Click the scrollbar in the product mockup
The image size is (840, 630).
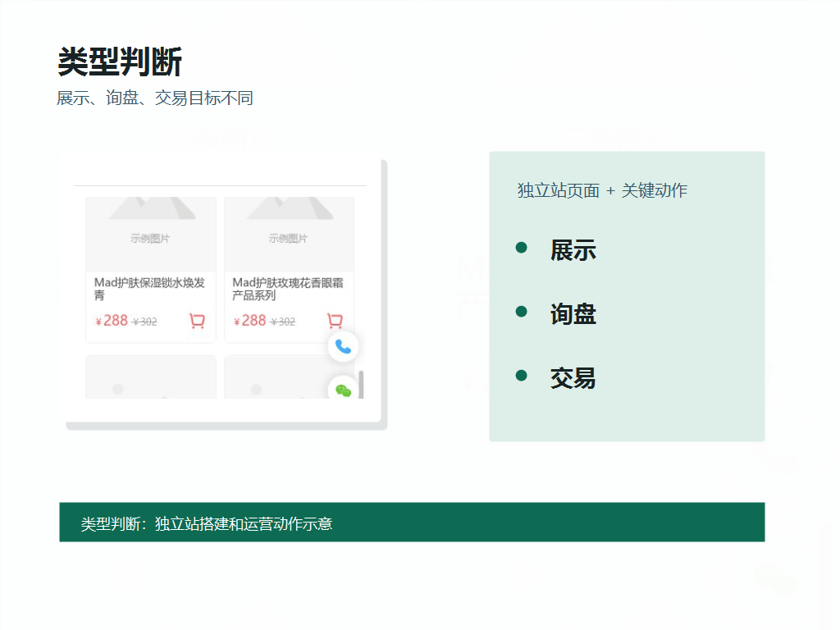[361, 384]
